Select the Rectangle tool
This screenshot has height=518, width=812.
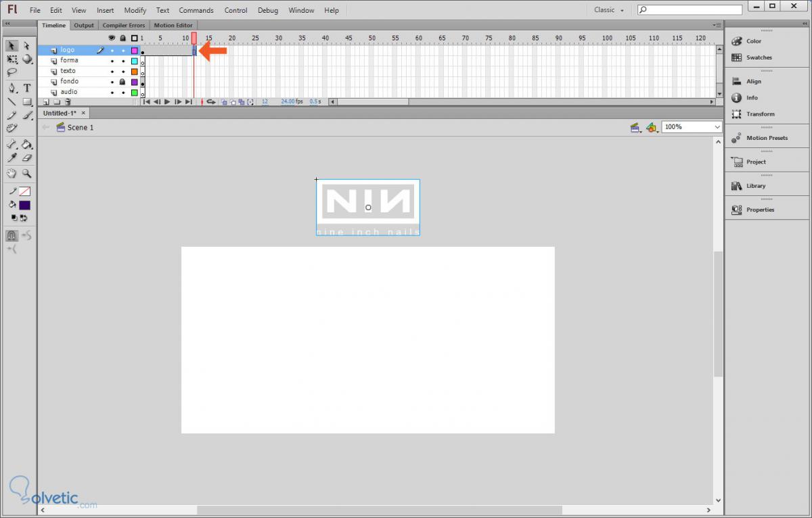[27, 101]
